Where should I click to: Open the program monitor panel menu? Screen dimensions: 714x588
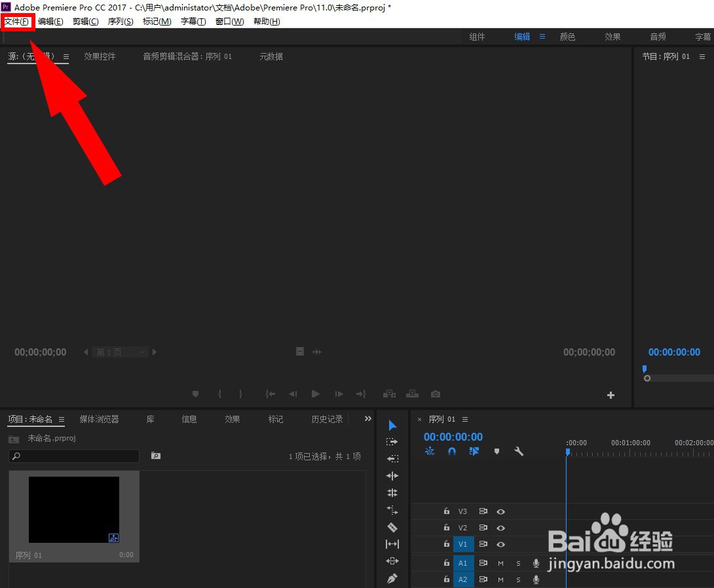coord(702,57)
